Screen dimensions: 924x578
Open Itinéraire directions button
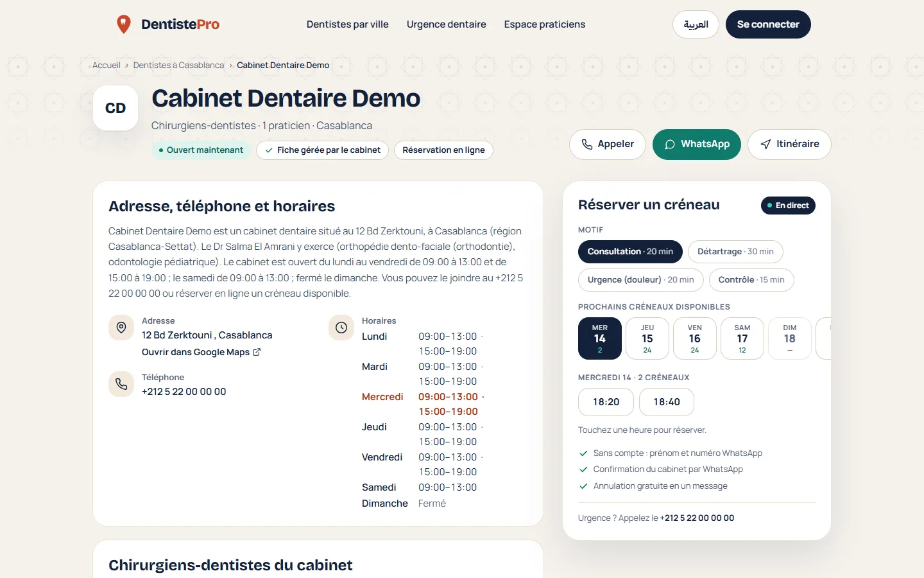point(789,144)
